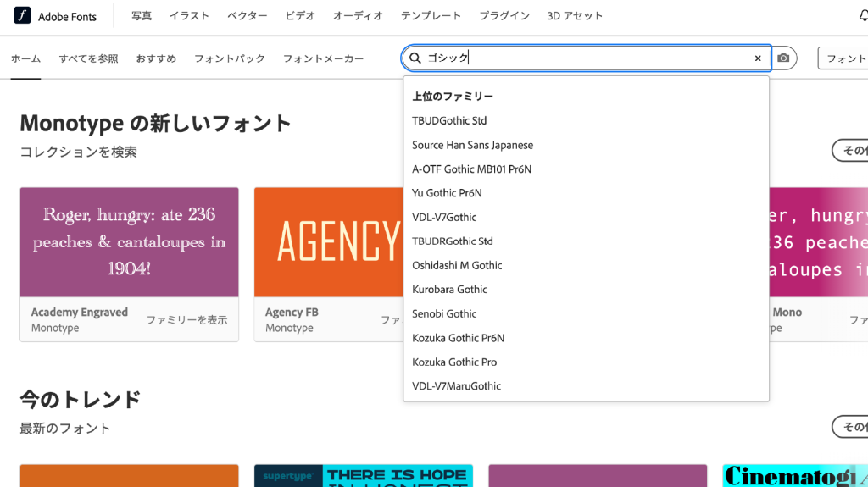Click the button beside 今のトレンド heading

point(850,426)
